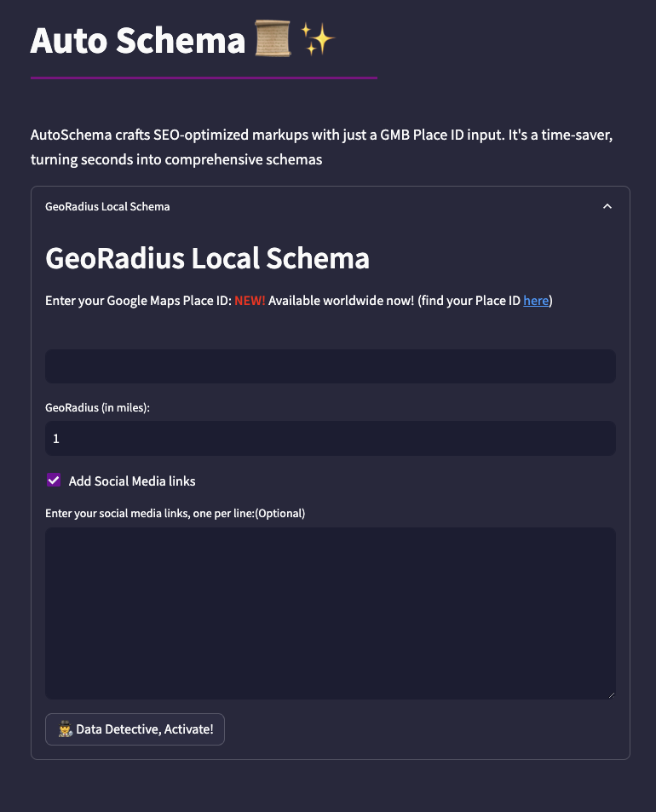Viewport: 656px width, 812px height.
Task: Click the purple divider under the title
Action: (204, 78)
